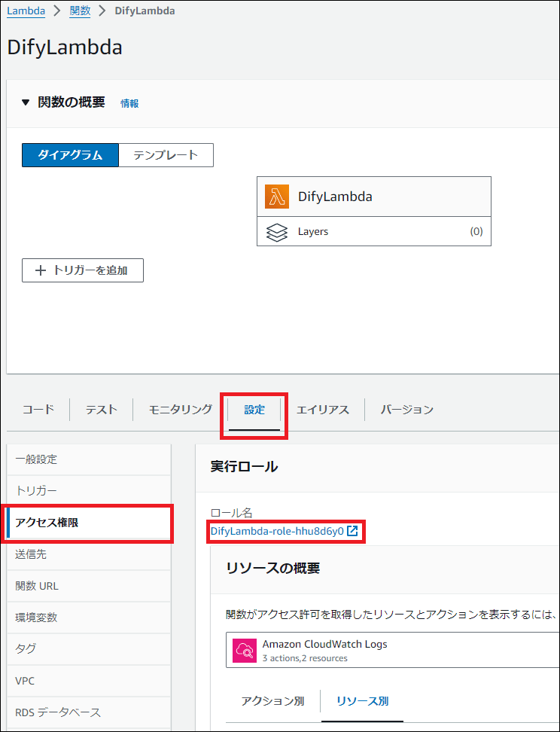
Task: Go to Lambda breadcrumb link
Action: pyautogui.click(x=26, y=11)
